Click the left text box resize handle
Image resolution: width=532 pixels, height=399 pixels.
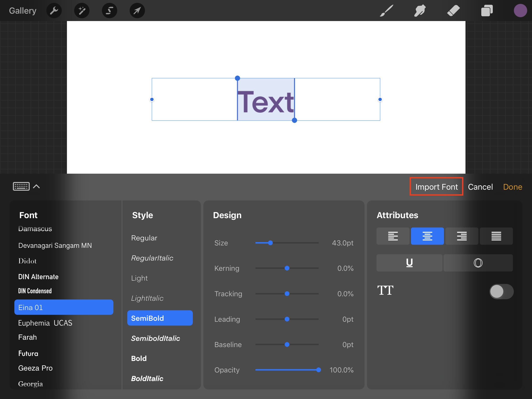(152, 99)
